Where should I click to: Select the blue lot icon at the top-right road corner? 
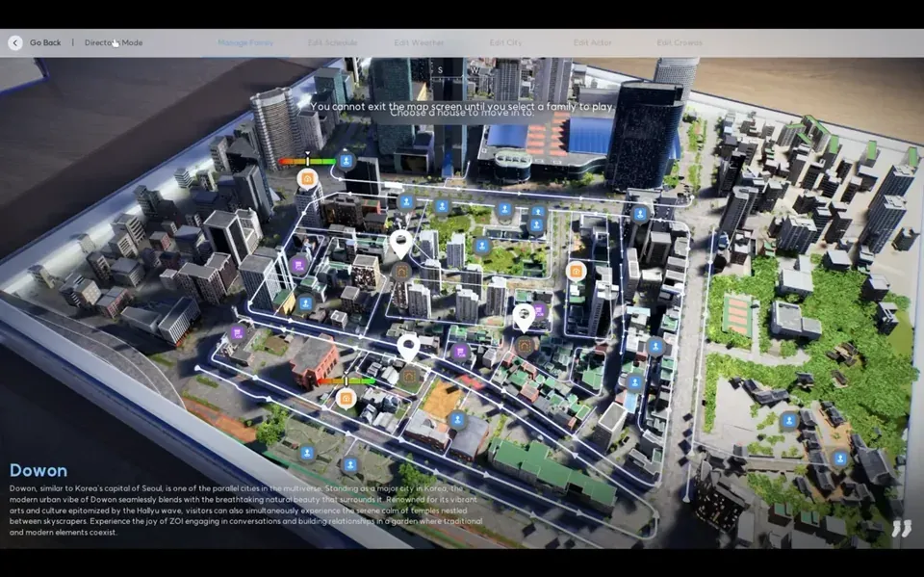coord(640,214)
